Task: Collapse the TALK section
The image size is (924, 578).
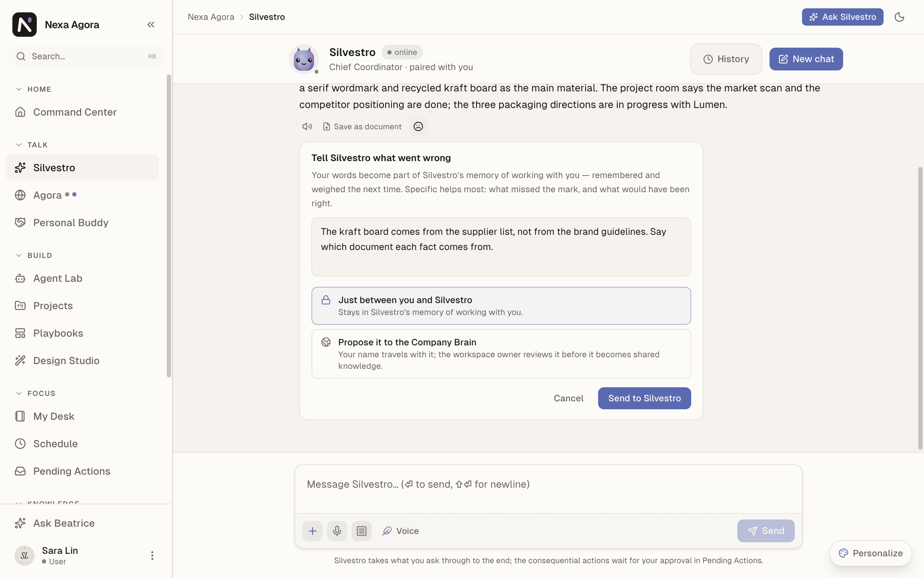Action: click(32, 145)
